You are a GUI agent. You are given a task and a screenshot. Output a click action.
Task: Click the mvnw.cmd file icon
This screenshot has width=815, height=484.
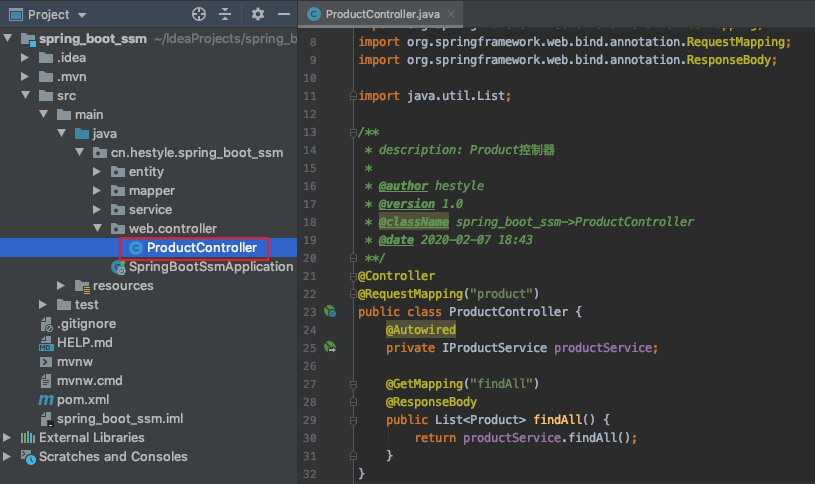coord(46,381)
